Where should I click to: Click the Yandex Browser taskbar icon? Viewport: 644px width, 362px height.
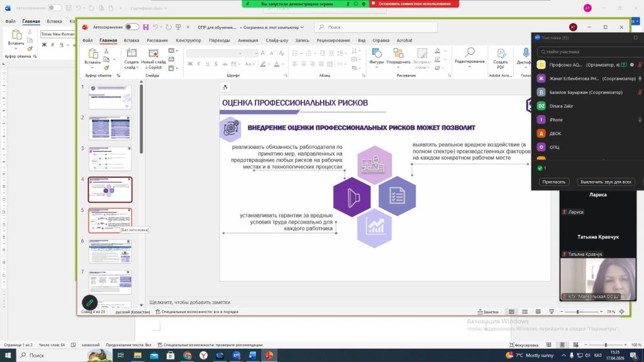tap(203, 355)
